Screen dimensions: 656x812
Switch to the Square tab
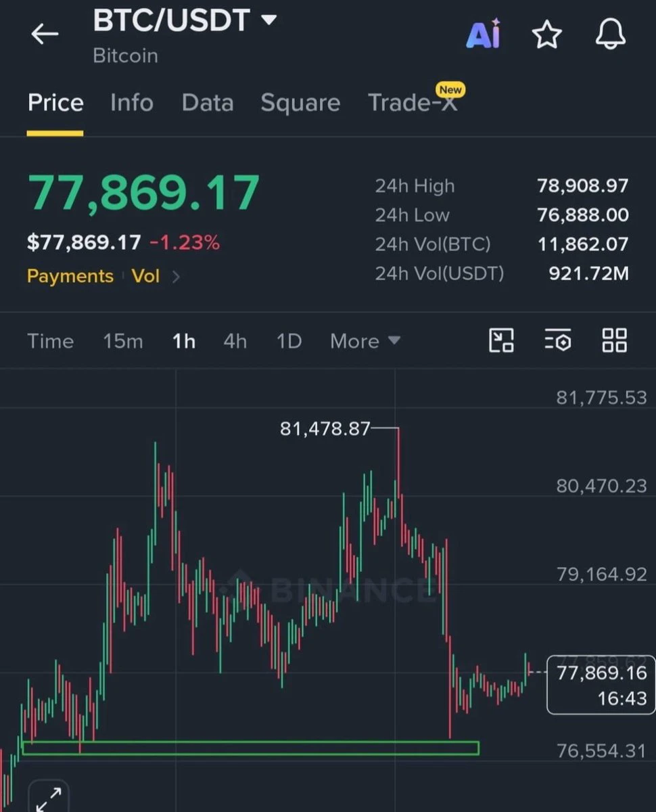coord(300,103)
